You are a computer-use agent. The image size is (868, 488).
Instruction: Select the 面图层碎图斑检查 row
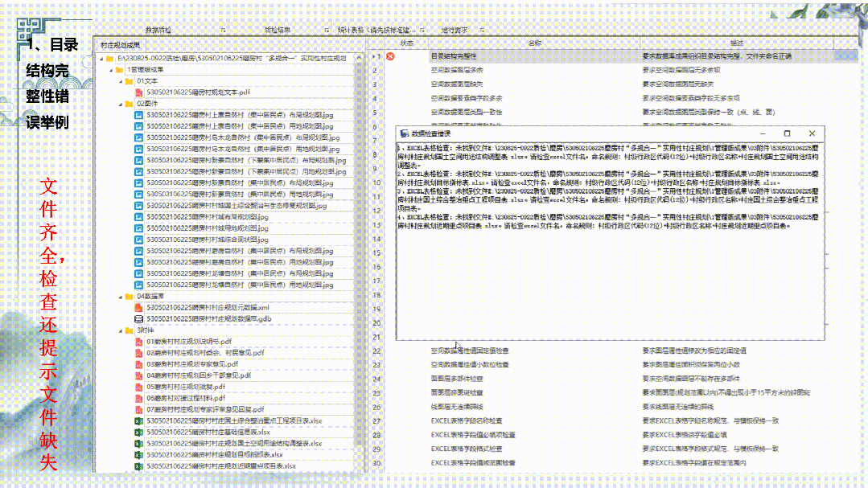[615, 393]
